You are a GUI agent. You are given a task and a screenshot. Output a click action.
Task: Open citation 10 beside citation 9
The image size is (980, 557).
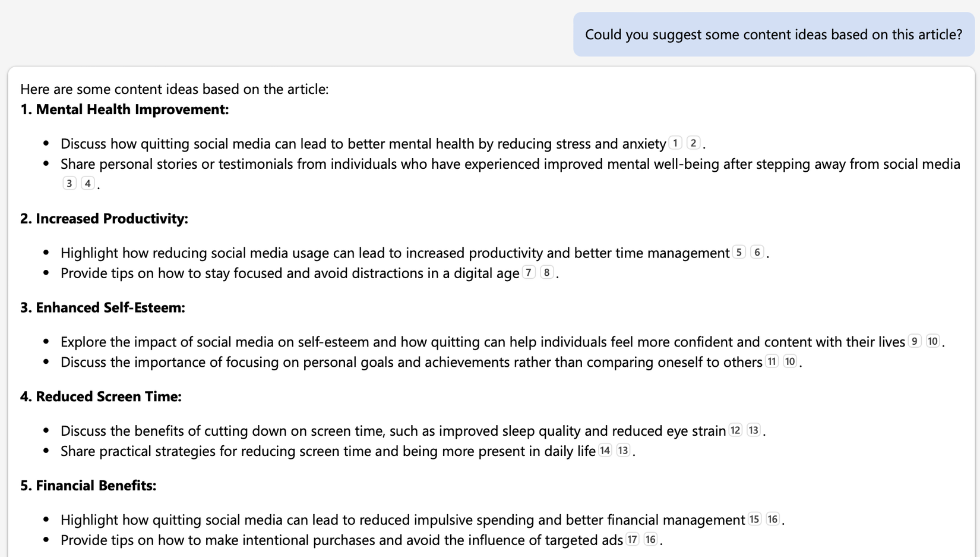pyautogui.click(x=933, y=342)
